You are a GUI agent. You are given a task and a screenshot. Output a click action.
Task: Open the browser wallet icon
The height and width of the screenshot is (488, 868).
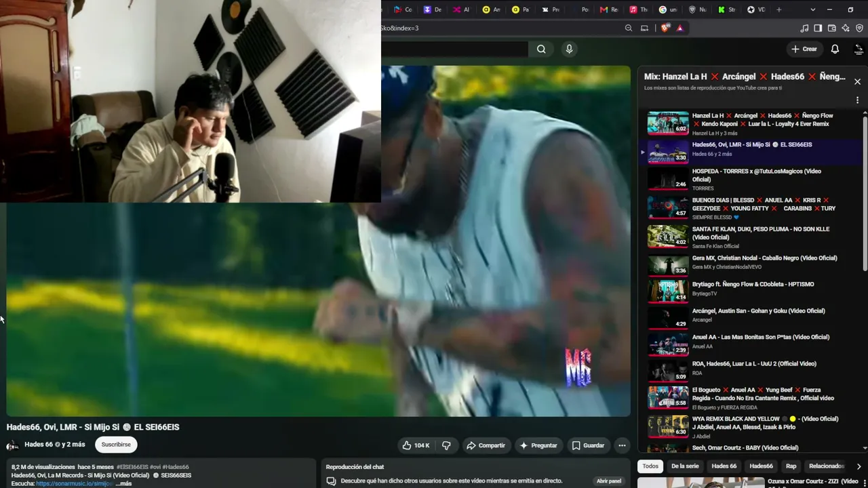832,28
